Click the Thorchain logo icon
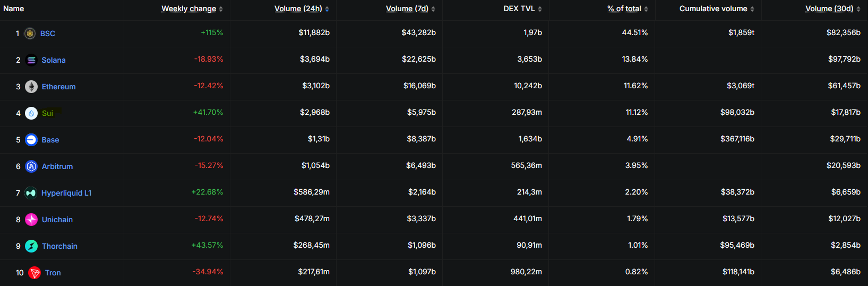Image resolution: width=868 pixels, height=286 pixels. click(x=31, y=246)
